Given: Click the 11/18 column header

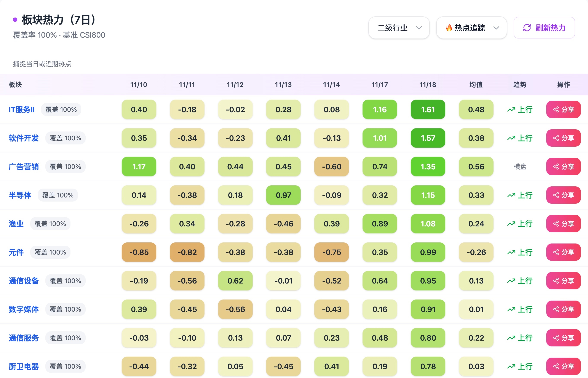Looking at the screenshot, I should pyautogui.click(x=428, y=85).
